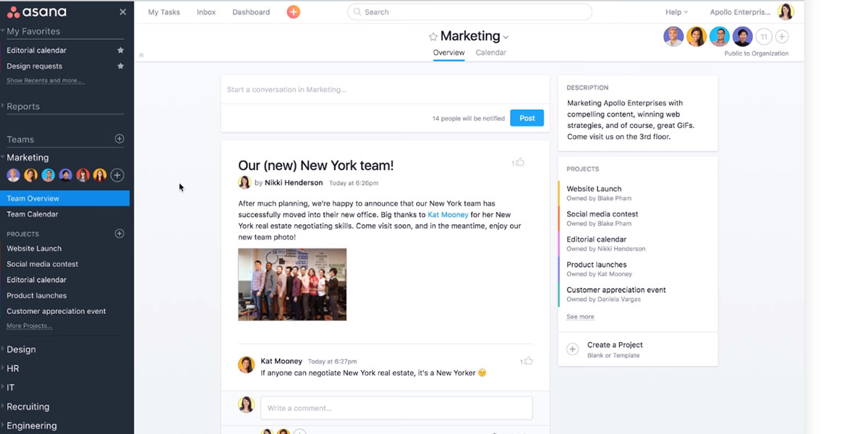The height and width of the screenshot is (434, 868).
Task: Click the Write a comment field
Action: point(396,407)
